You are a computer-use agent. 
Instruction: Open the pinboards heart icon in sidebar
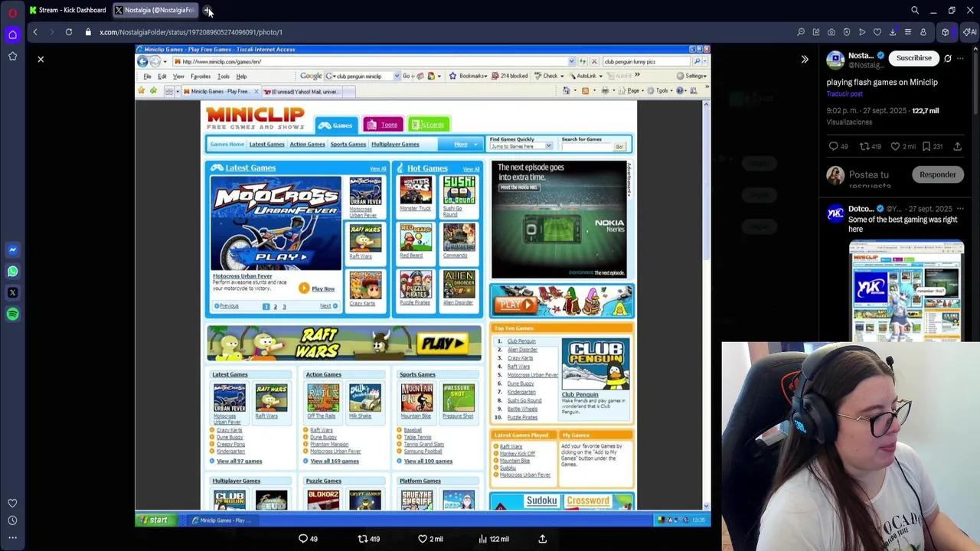[12, 503]
